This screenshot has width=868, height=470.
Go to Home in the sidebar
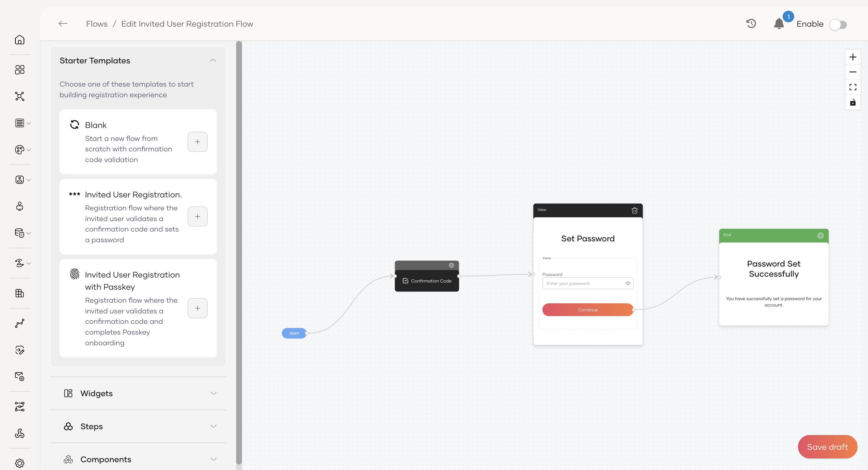point(20,40)
